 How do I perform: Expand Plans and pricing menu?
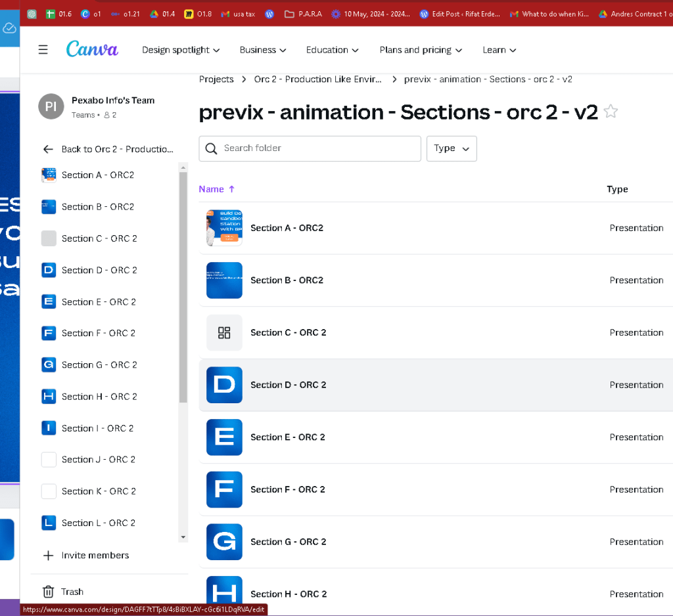coord(421,50)
